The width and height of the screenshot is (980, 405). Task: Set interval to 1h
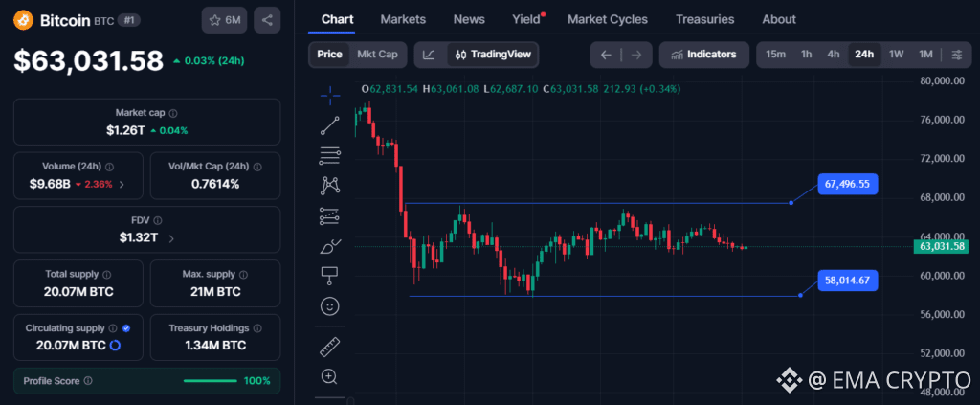(806, 55)
